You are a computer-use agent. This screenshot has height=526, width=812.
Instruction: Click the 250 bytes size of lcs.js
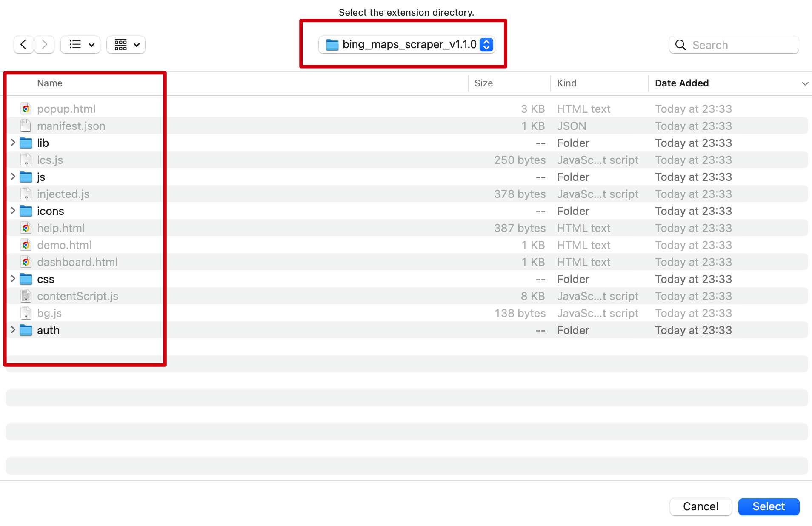[x=520, y=160]
